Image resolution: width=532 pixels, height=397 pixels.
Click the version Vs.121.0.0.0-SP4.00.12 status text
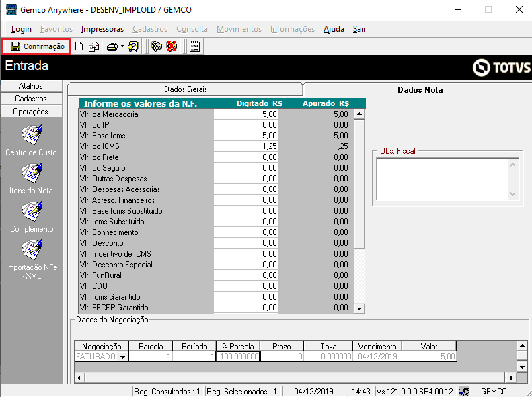(x=415, y=392)
